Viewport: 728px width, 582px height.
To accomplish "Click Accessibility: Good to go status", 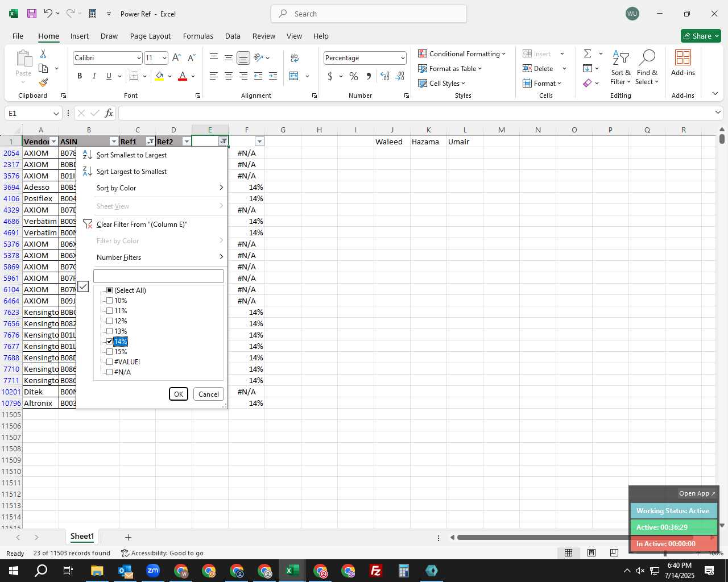I will [x=162, y=553].
